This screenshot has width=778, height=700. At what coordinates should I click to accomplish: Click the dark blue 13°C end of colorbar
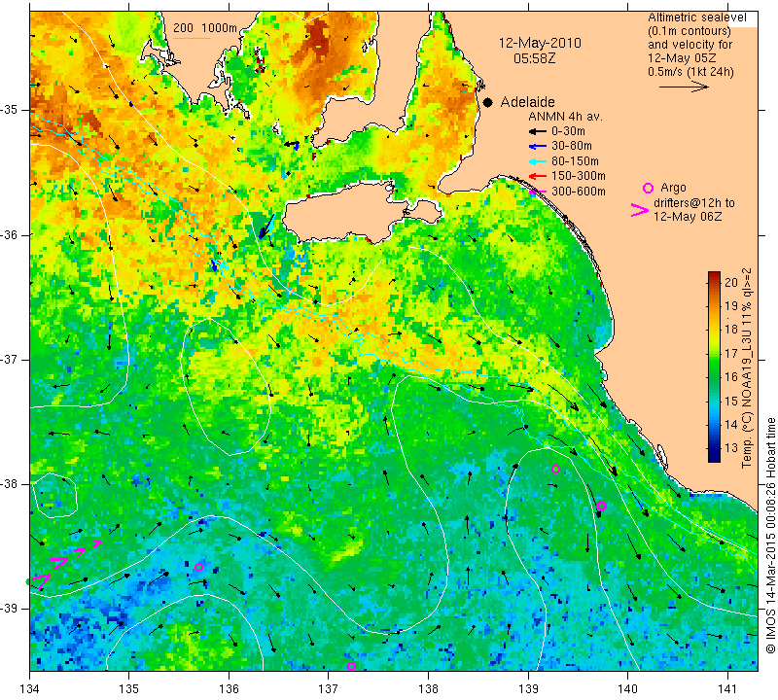tap(714, 457)
